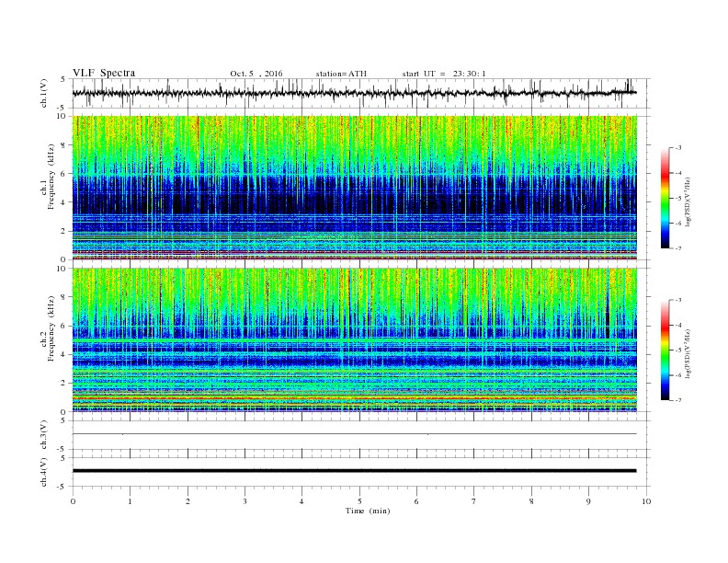Click the "6" time axis tick label
This screenshot has width=728, height=563.
coord(416,501)
